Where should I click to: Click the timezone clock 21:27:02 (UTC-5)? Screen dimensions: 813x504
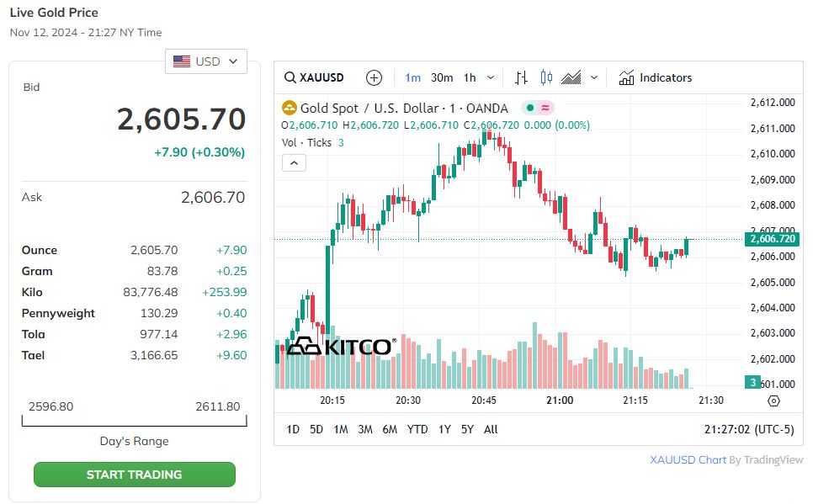[748, 429]
